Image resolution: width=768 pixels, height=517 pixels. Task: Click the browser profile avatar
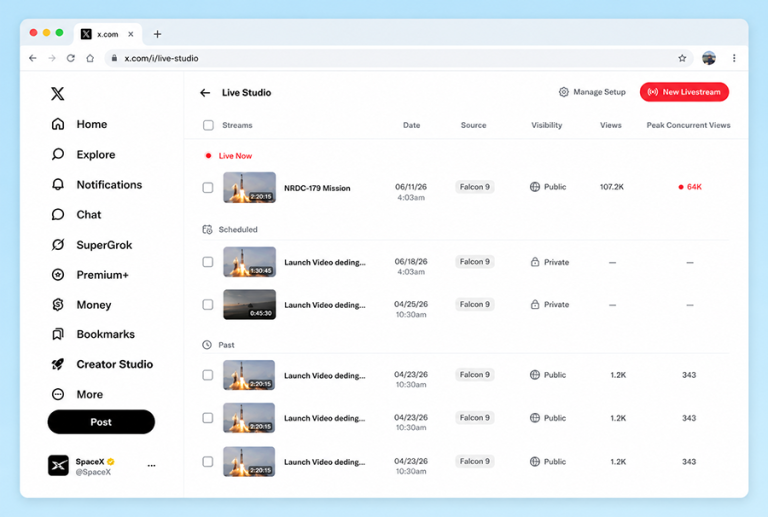(709, 58)
